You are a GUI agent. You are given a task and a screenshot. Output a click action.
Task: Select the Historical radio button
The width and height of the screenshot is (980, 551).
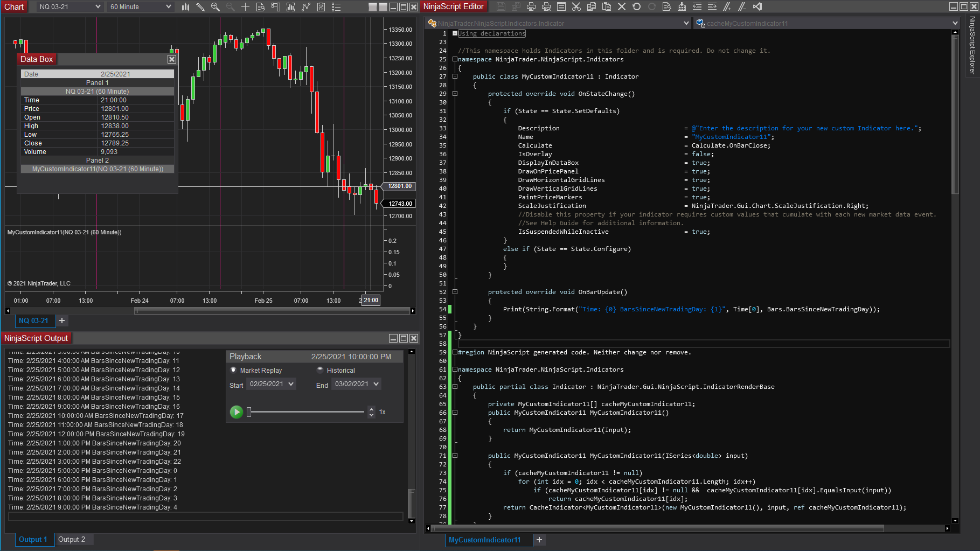(320, 370)
